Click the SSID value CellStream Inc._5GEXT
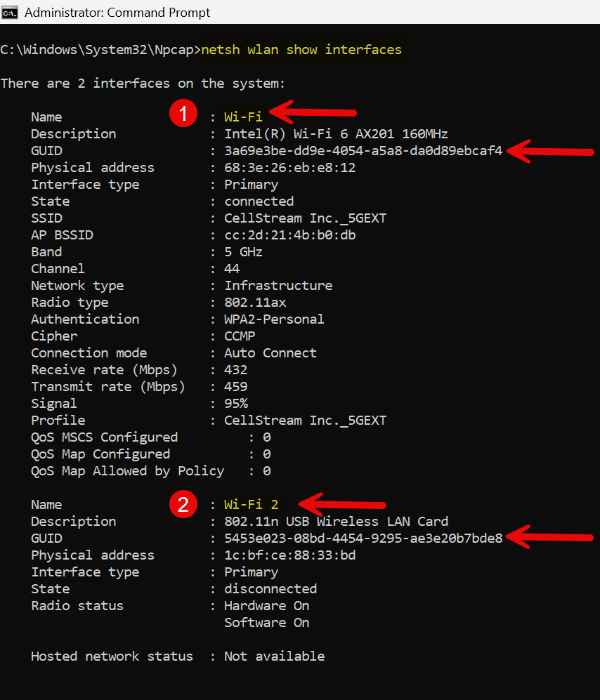This screenshot has width=600, height=700. click(x=305, y=218)
